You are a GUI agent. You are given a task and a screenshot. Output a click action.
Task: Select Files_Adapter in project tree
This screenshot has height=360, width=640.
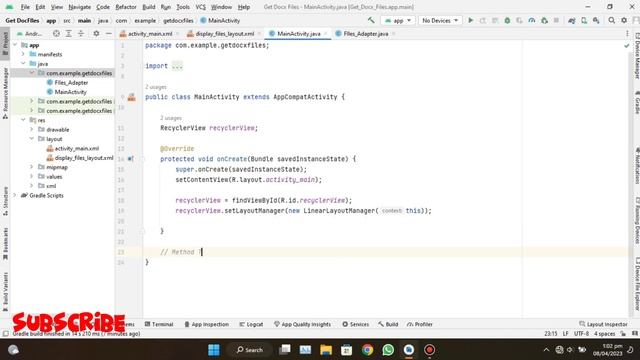coord(71,82)
